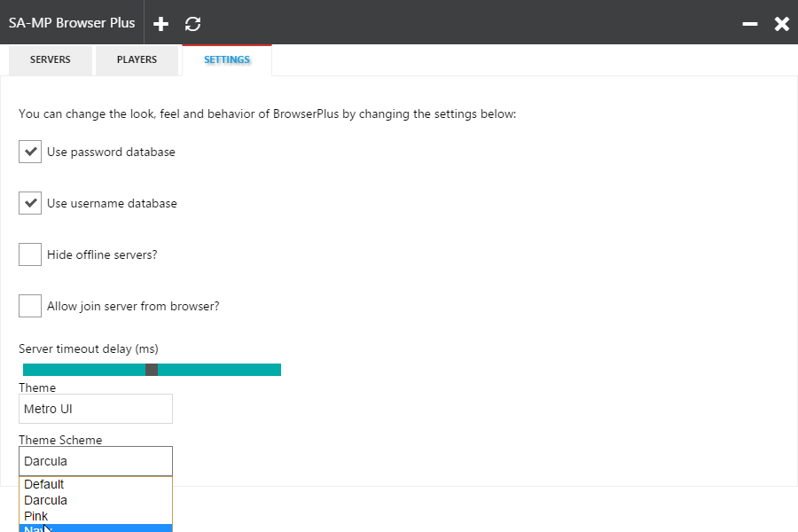This screenshot has width=798, height=532.
Task: Switch to the Servers tab
Action: point(51,60)
